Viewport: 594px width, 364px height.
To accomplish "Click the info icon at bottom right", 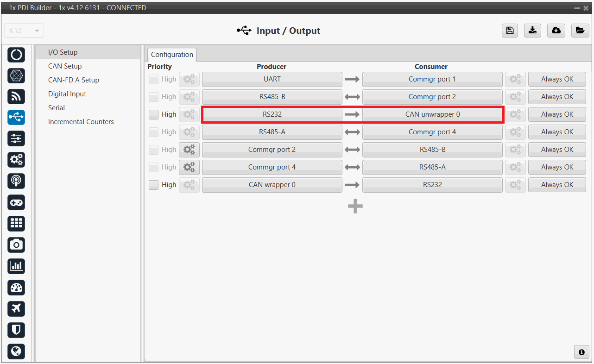I will click(x=581, y=352).
